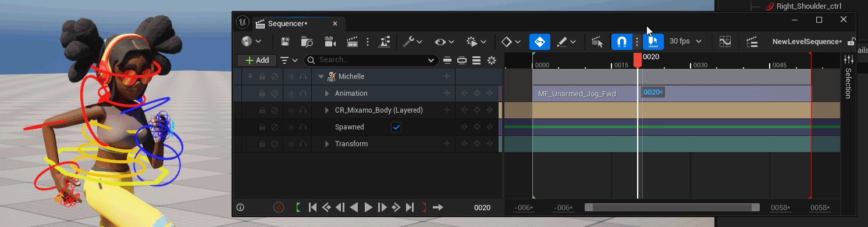Open the Curve Editor icon
The image size is (868, 227).
[x=725, y=42]
